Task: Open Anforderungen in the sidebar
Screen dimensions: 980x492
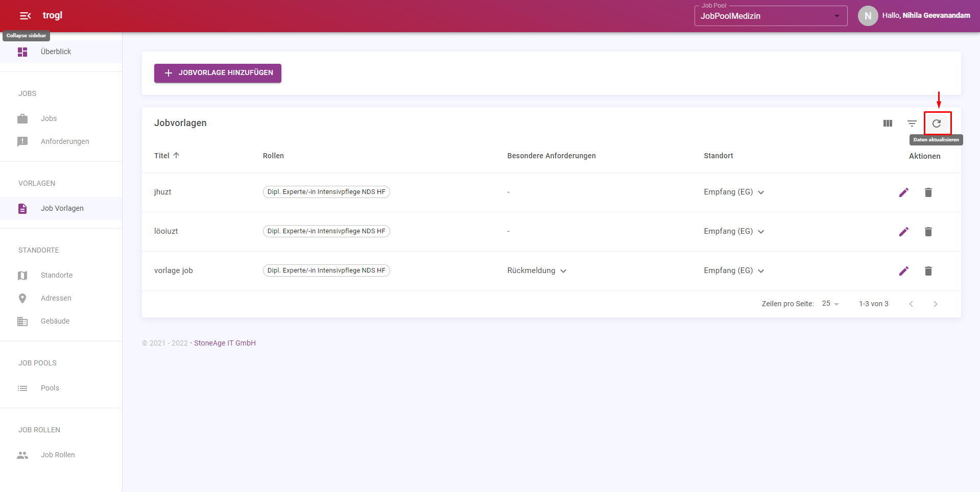Action: [61, 141]
